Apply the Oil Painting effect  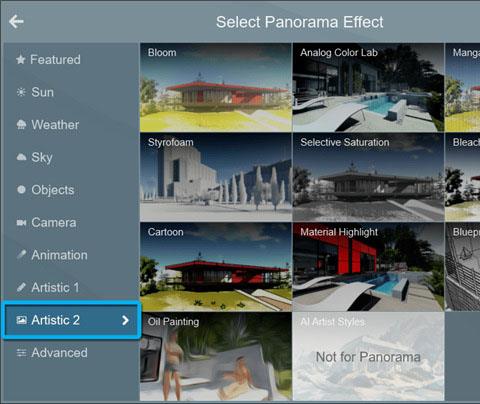click(x=216, y=356)
